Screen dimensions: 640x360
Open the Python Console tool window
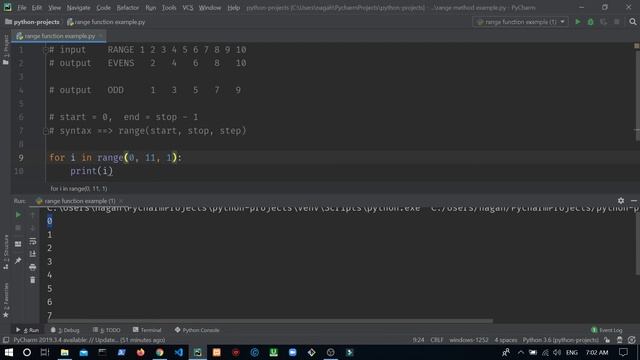click(x=197, y=330)
